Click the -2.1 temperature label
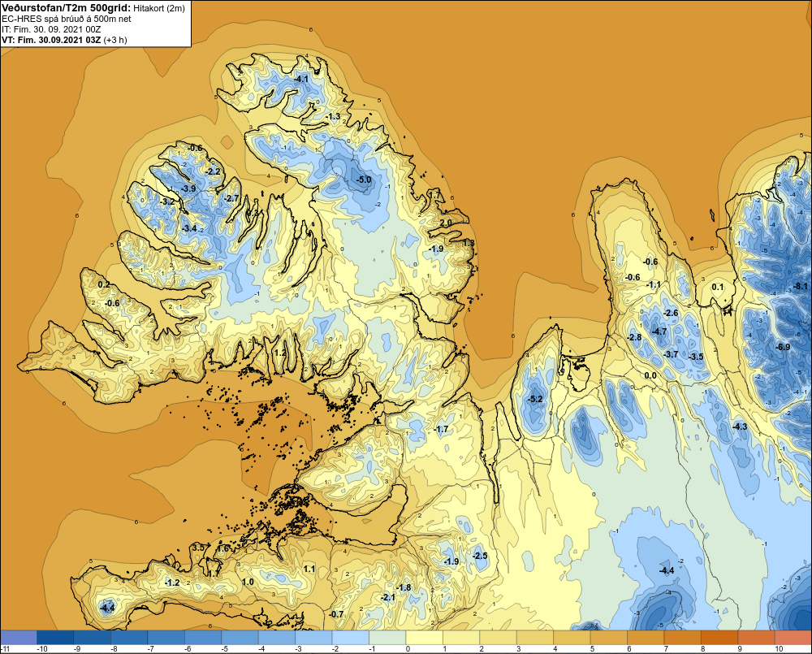 coord(388,597)
